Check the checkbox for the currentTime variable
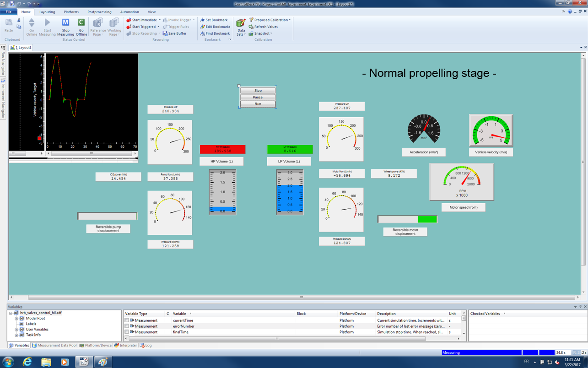This screenshot has width=588, height=368. point(126,320)
